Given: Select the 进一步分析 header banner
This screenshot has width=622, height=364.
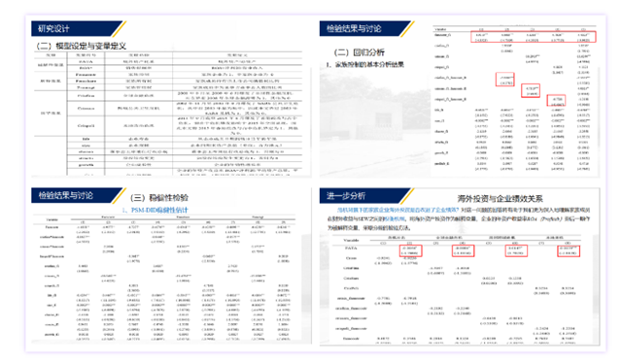Looking at the screenshot, I should pos(365,196).
